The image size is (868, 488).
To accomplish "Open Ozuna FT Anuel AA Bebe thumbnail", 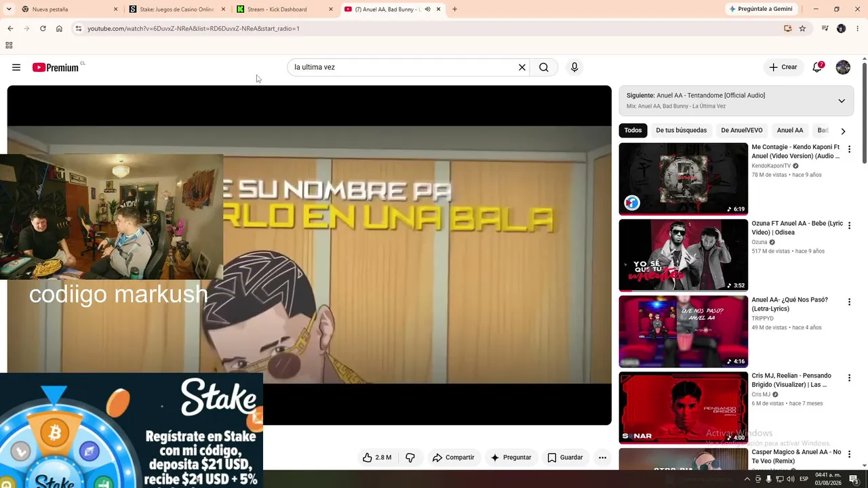I will click(684, 255).
